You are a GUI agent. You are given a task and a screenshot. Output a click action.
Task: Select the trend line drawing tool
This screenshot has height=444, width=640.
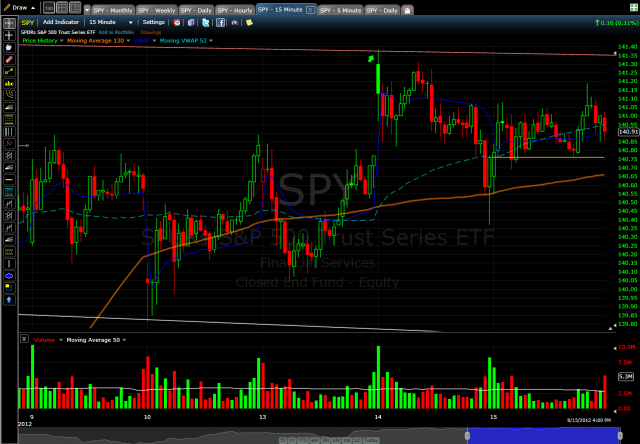[x=9, y=72]
